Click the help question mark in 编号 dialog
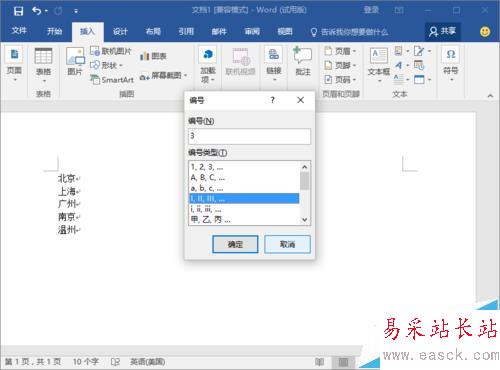Viewport: 500px width, 370px height. pos(272,100)
